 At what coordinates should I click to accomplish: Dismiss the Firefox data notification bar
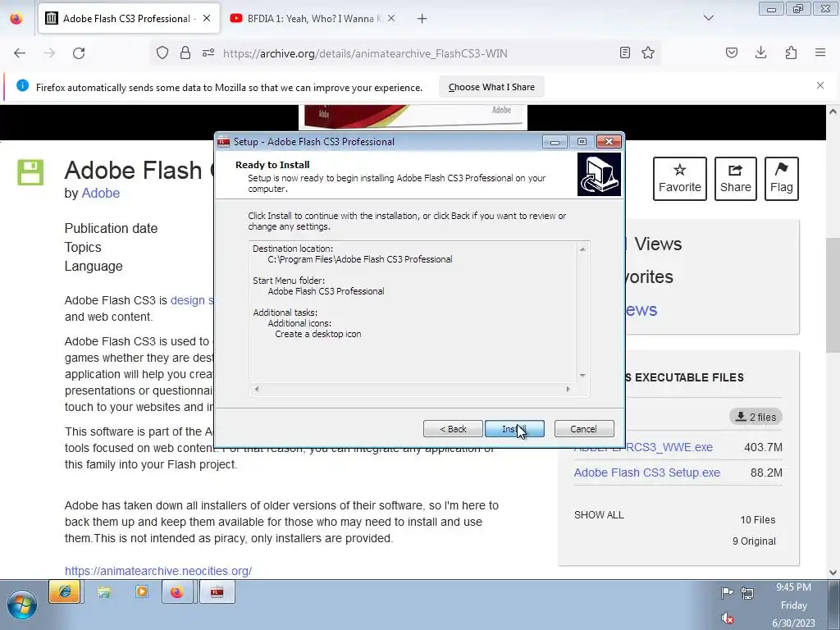click(820, 85)
